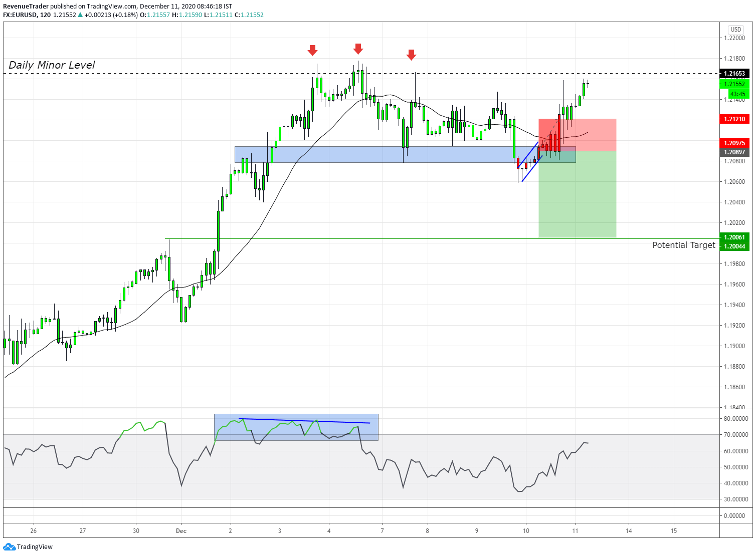Click the open value O:1.21557 in header

click(x=155, y=15)
